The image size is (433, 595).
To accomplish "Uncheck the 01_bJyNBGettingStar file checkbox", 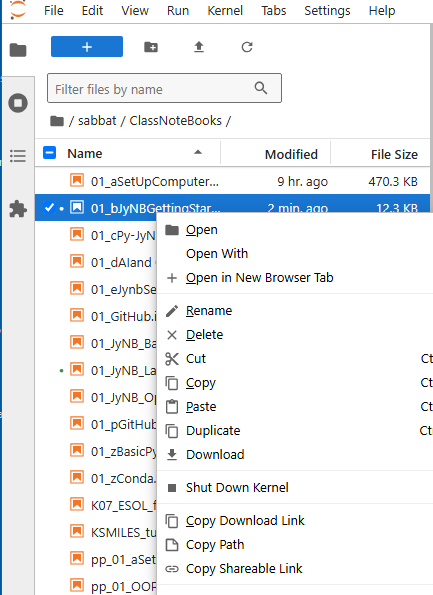I will point(49,208).
